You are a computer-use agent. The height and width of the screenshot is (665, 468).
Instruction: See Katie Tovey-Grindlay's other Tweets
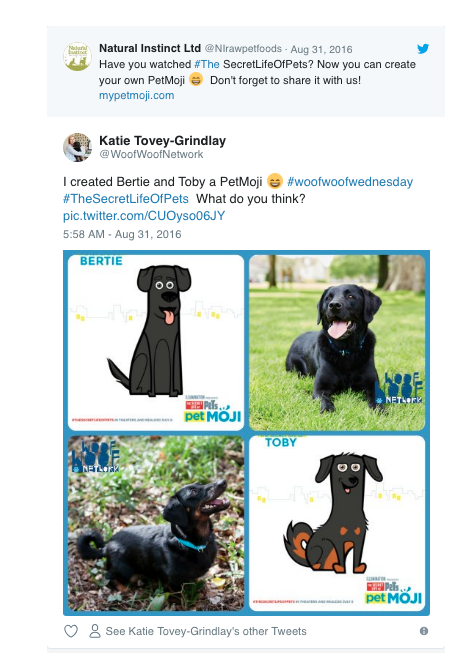click(206, 631)
